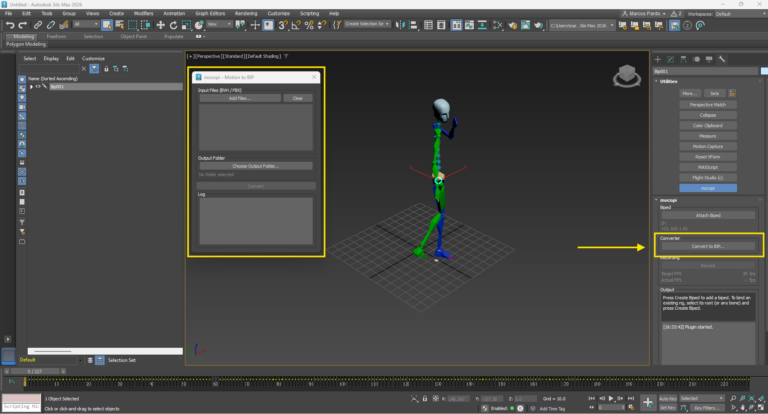The width and height of the screenshot is (768, 414).
Task: Click the Reset XForm utility button
Action: 708,157
